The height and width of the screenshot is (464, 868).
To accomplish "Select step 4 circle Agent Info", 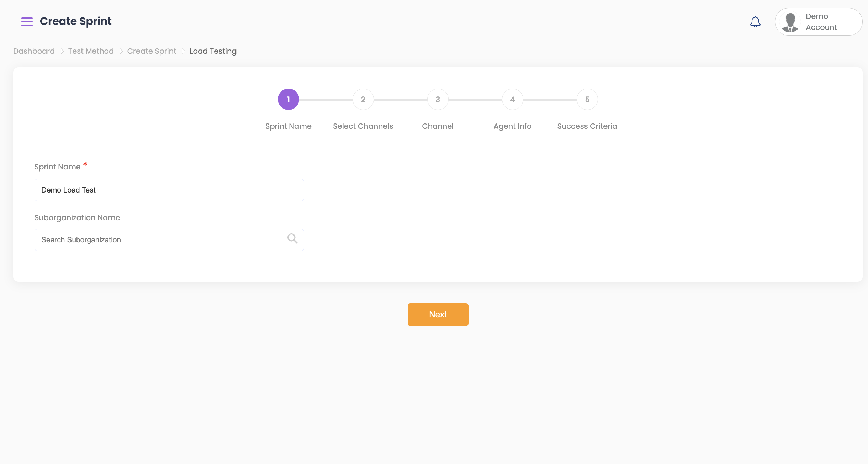I will pos(512,99).
